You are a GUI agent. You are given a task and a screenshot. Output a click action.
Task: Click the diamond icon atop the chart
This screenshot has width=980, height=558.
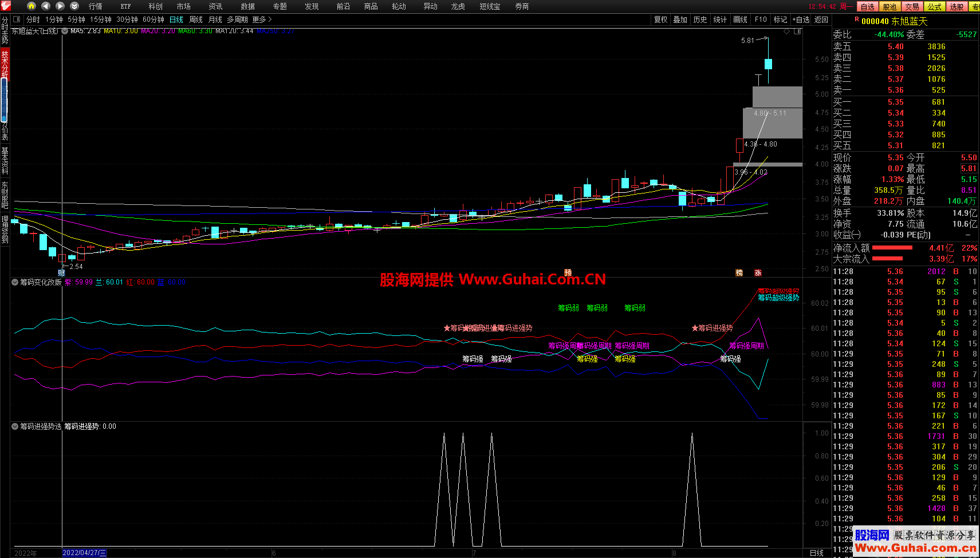pyautogui.click(x=786, y=31)
